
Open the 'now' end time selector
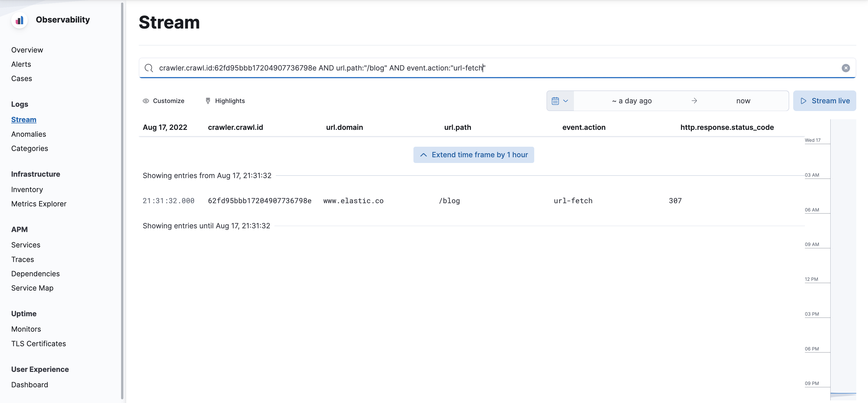(743, 100)
